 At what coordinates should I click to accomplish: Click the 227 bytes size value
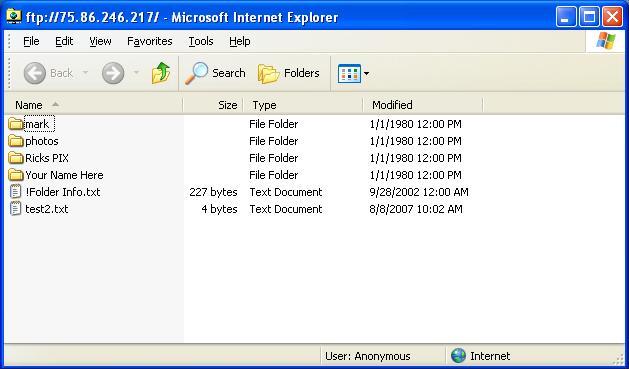(213, 192)
